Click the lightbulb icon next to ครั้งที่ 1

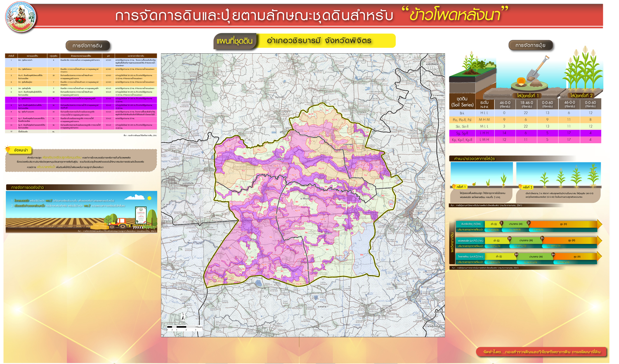454,187
